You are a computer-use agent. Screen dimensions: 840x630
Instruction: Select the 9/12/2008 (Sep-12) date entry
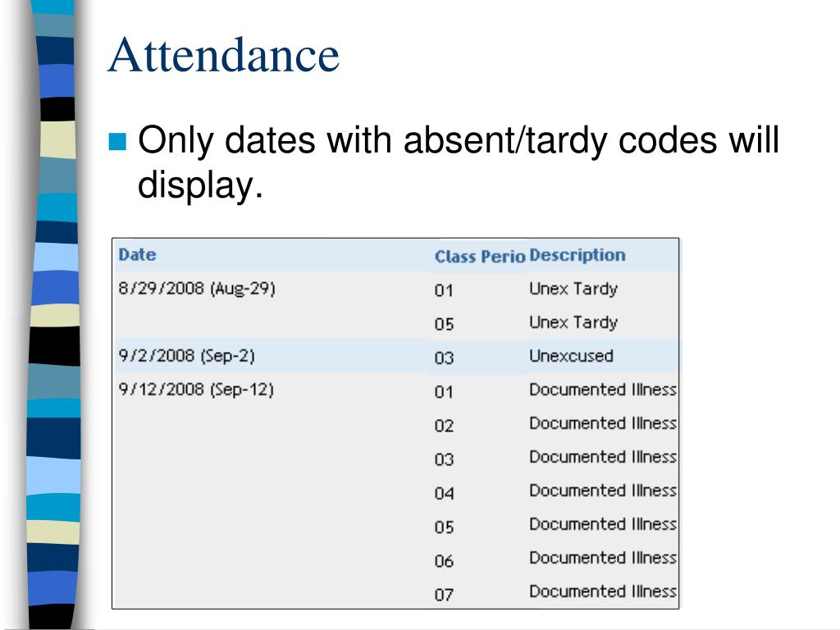196,390
